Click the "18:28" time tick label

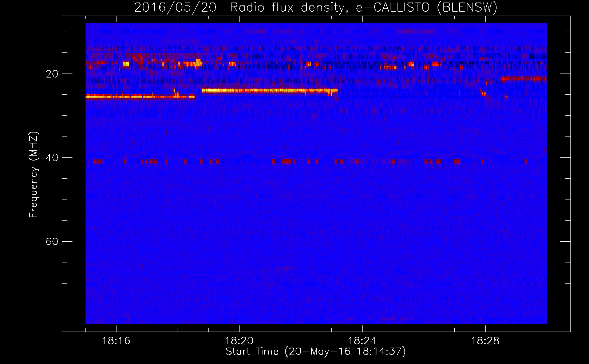coord(485,341)
